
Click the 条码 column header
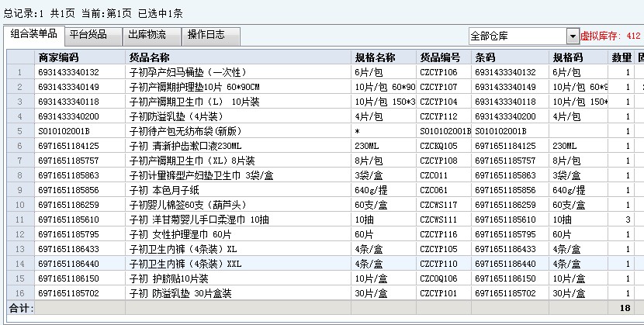click(510, 57)
